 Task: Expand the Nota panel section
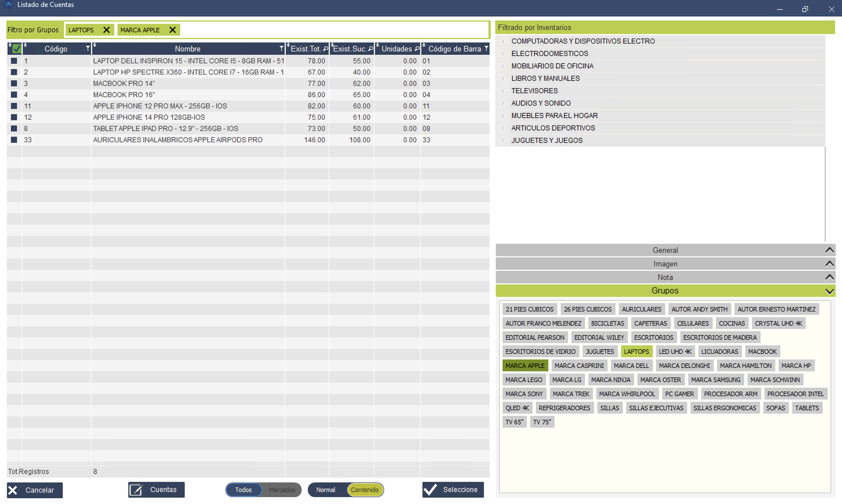(x=665, y=277)
